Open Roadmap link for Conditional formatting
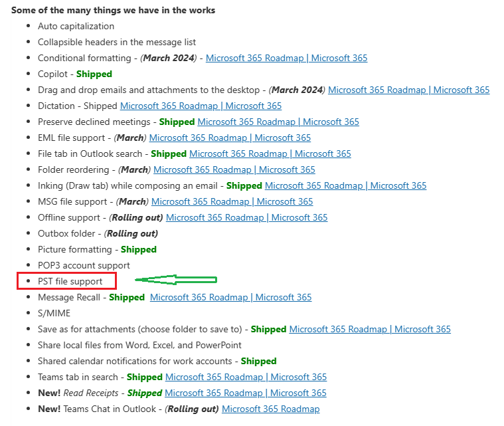The height and width of the screenshot is (426, 504). pyautogui.click(x=286, y=58)
